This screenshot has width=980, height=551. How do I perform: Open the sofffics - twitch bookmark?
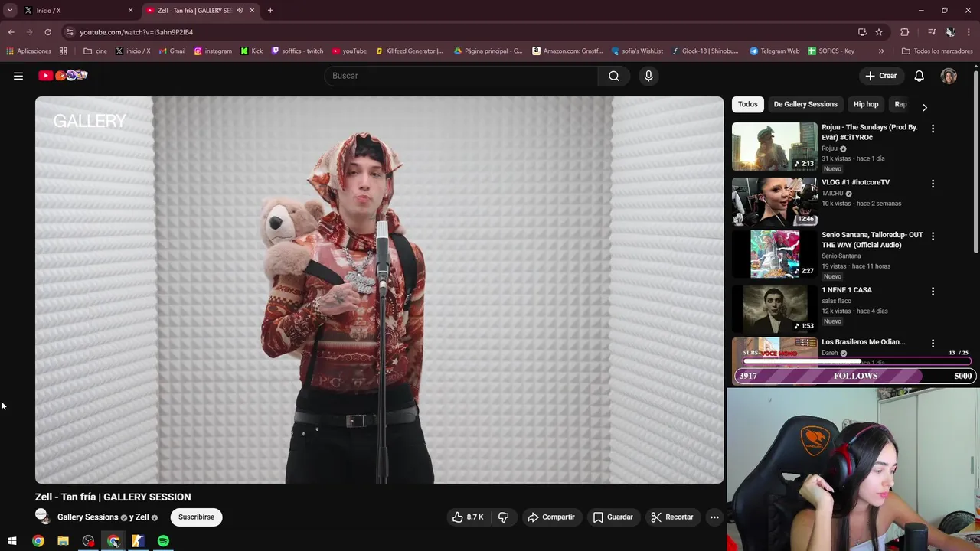coord(297,51)
